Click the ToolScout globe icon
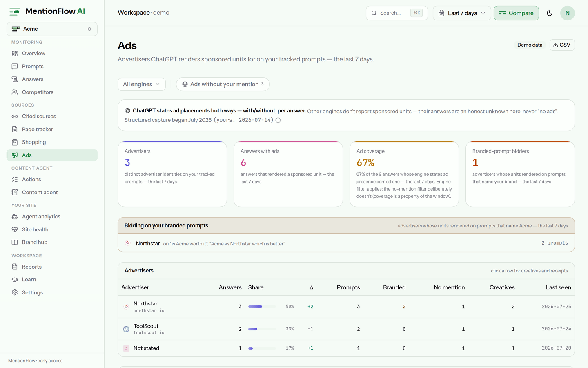Screen dimensions: 588x368 pyautogui.click(x=126, y=329)
